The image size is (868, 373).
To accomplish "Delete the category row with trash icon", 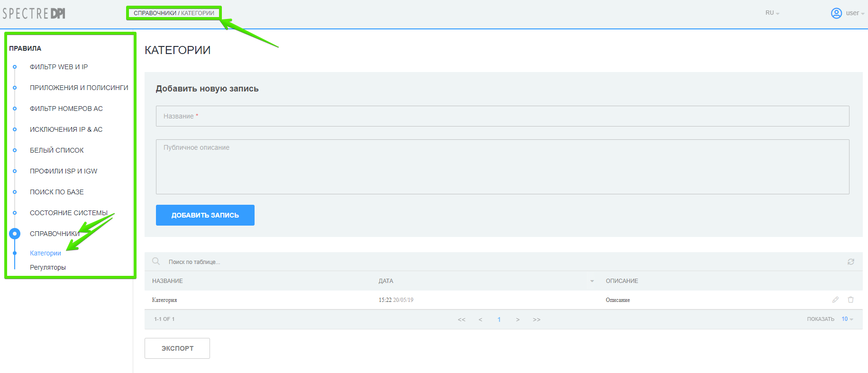I will tap(850, 300).
